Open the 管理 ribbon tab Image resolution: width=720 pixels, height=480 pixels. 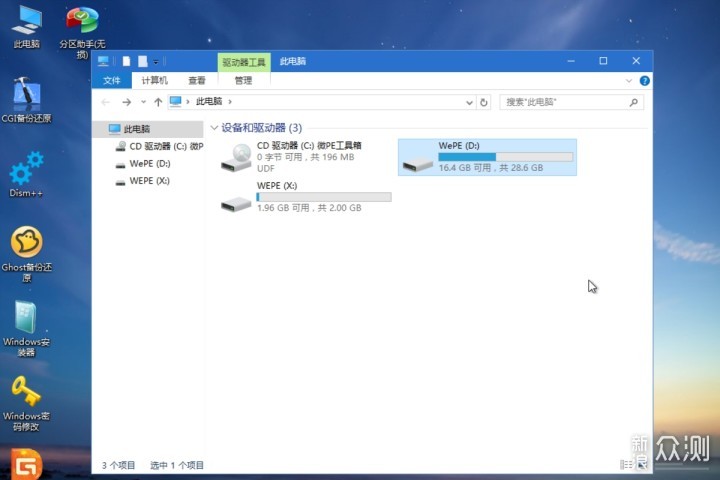(x=243, y=81)
